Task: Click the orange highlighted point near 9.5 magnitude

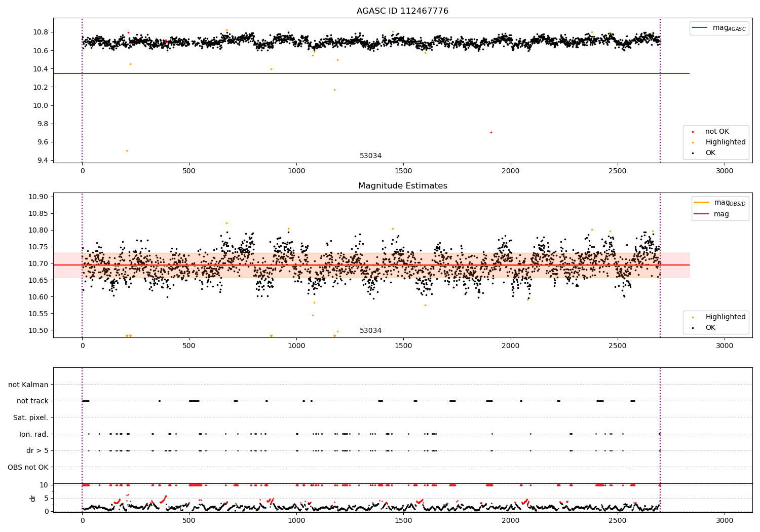Action: point(127,150)
